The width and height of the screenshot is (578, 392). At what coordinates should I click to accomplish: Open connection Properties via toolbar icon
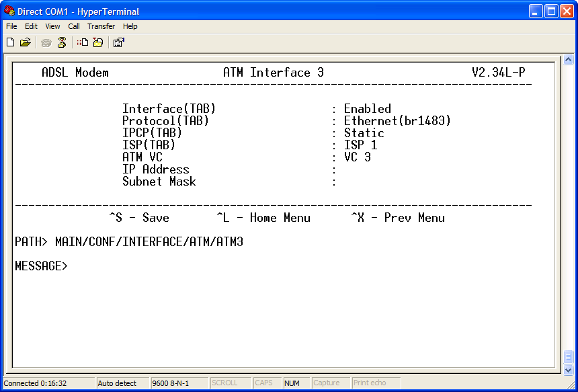[x=118, y=42]
